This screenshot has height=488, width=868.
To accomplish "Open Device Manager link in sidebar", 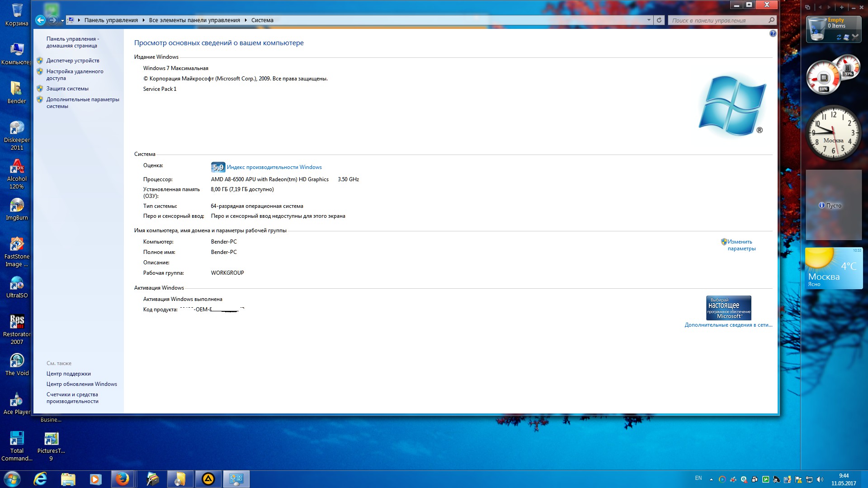I will tap(73, 61).
